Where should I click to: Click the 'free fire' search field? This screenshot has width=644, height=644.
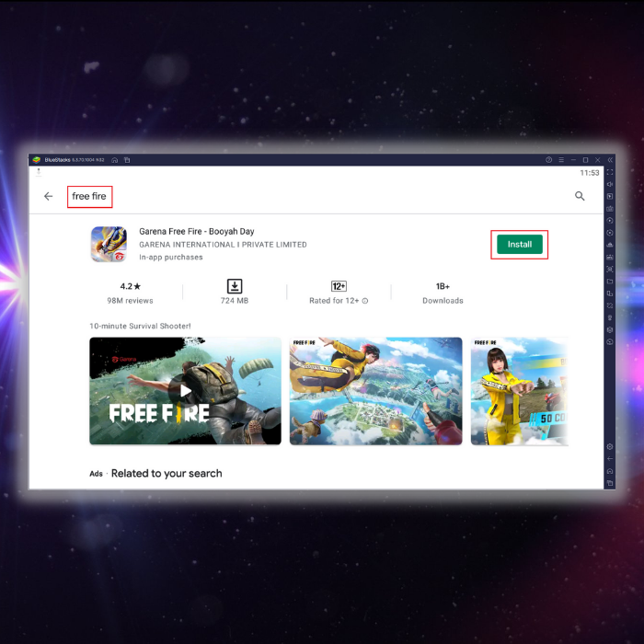tap(89, 196)
